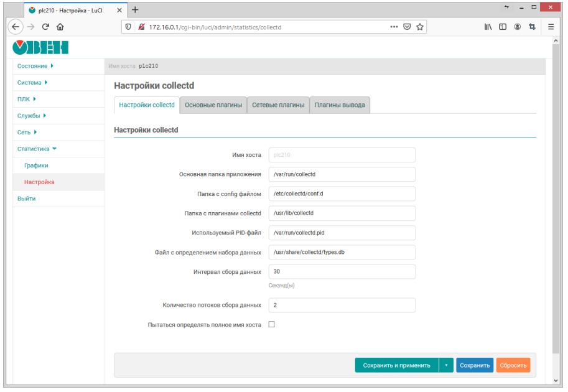Reload the page with the refresh icon
568x392 pixels.
point(46,27)
